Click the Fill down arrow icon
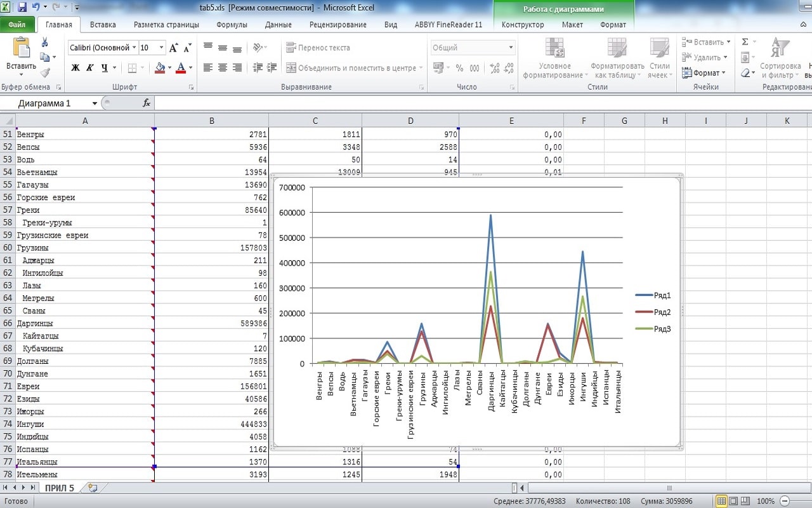The image size is (812, 508). coord(746,57)
